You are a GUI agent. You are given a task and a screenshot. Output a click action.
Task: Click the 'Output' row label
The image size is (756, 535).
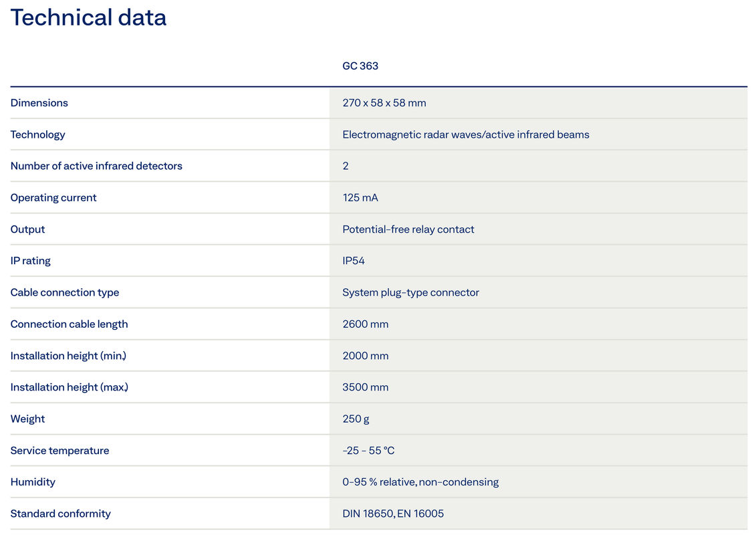27,229
